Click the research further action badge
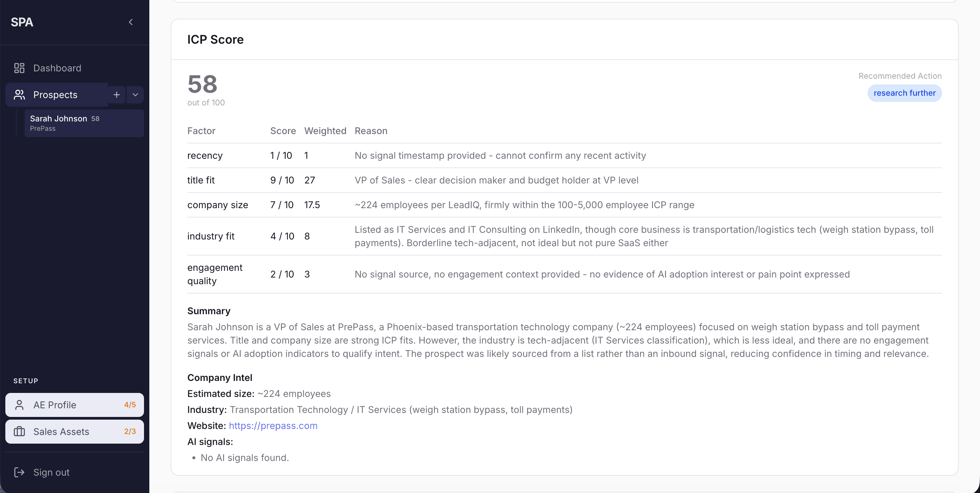The width and height of the screenshot is (980, 493). (904, 93)
